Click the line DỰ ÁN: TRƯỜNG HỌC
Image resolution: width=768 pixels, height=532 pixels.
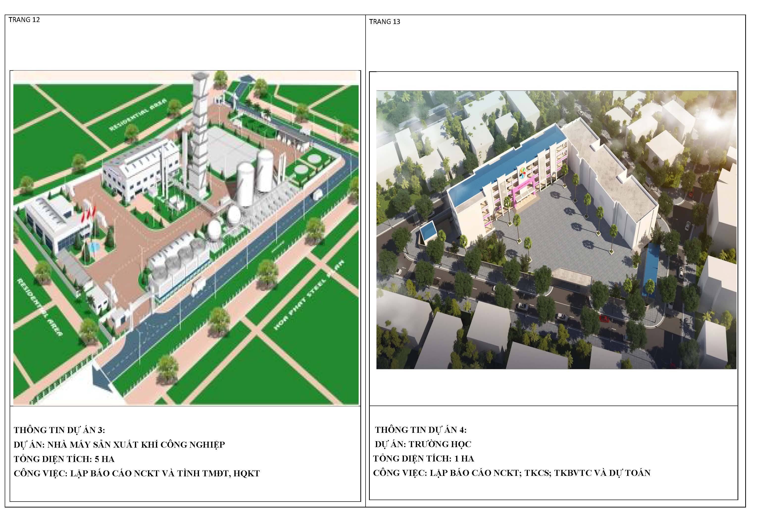tap(423, 444)
